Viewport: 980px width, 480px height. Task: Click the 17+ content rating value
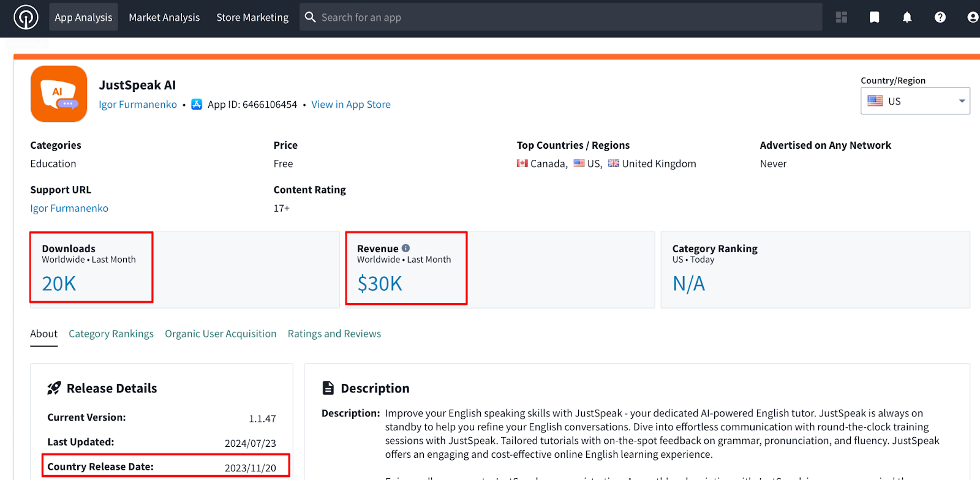click(x=281, y=208)
